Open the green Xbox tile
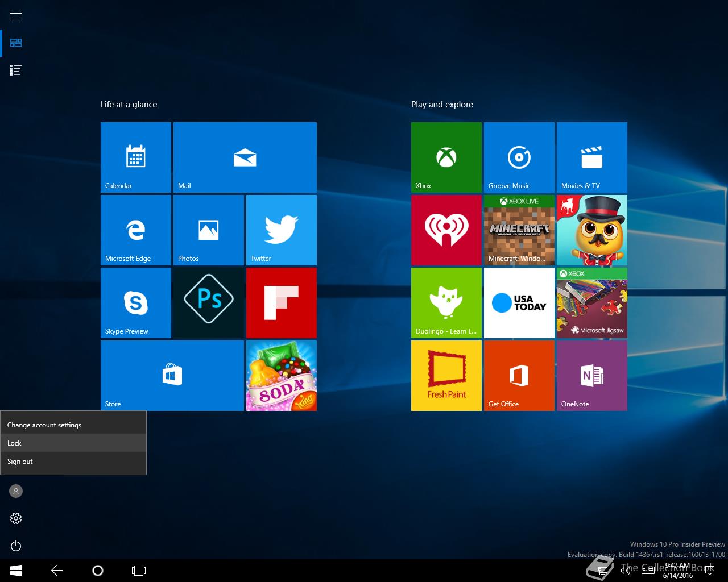728x582 pixels. point(446,157)
